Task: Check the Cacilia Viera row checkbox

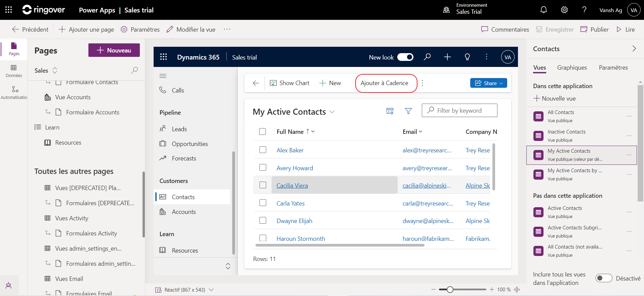Action: pos(263,185)
